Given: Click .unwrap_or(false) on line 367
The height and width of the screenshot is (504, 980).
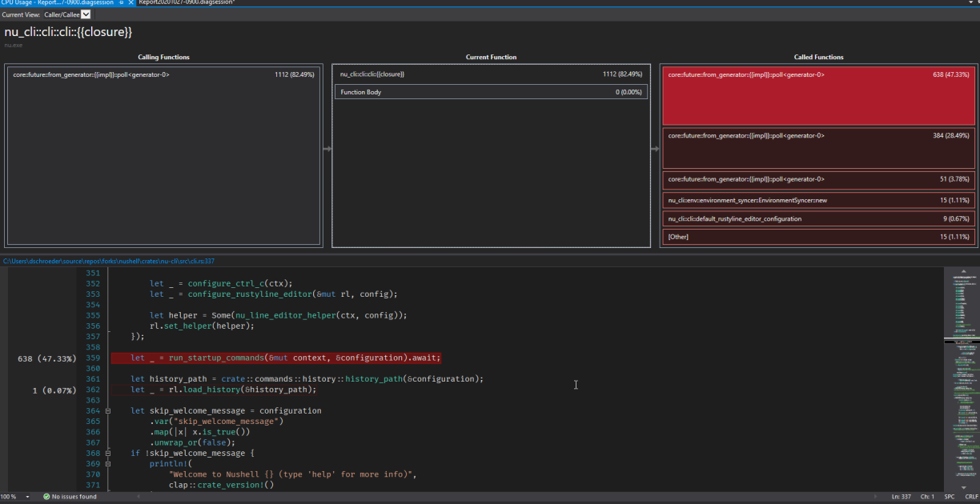Looking at the screenshot, I should coord(192,442).
